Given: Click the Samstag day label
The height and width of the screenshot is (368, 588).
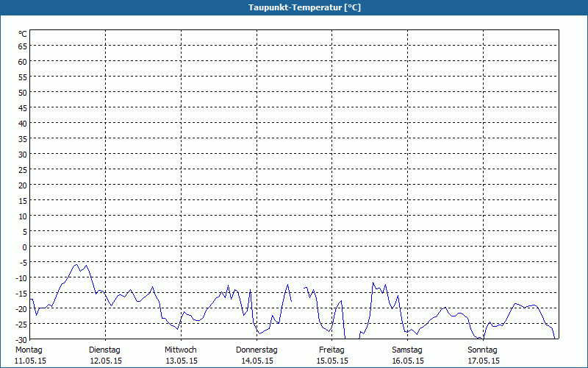Looking at the screenshot, I should 407,350.
